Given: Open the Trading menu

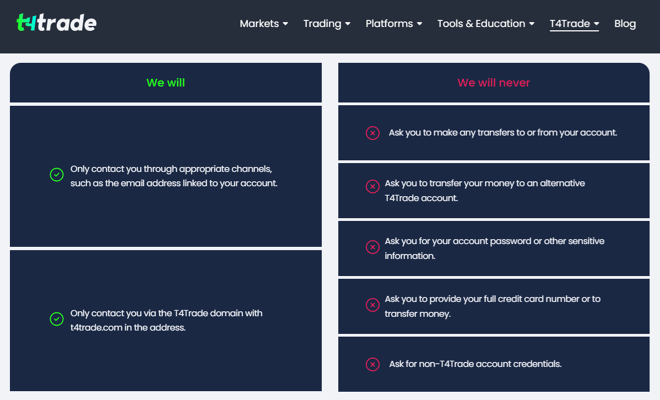Looking at the screenshot, I should point(327,24).
